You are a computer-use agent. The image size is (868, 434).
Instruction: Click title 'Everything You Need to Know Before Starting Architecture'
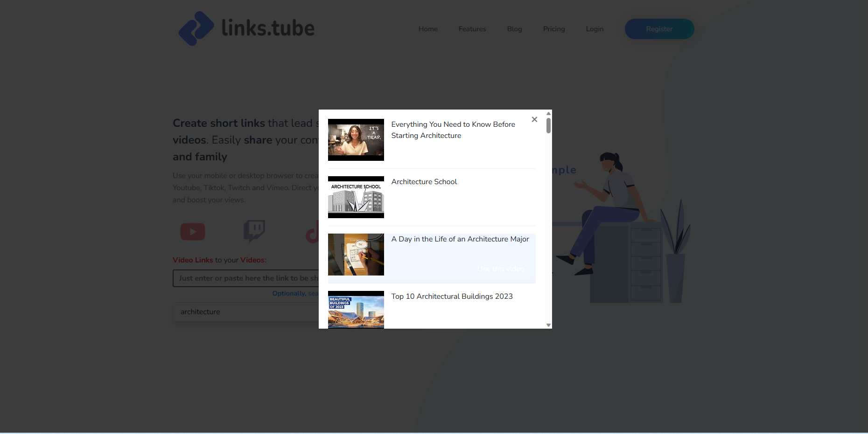(453, 130)
